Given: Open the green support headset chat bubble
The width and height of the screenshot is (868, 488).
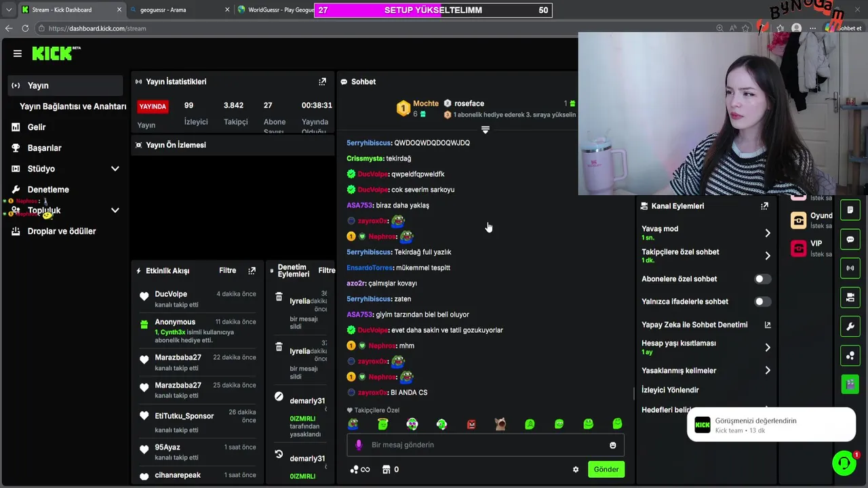Looking at the screenshot, I should pyautogui.click(x=844, y=463).
